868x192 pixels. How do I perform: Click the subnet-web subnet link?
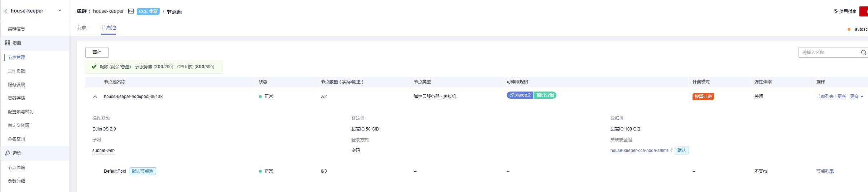[103, 151]
